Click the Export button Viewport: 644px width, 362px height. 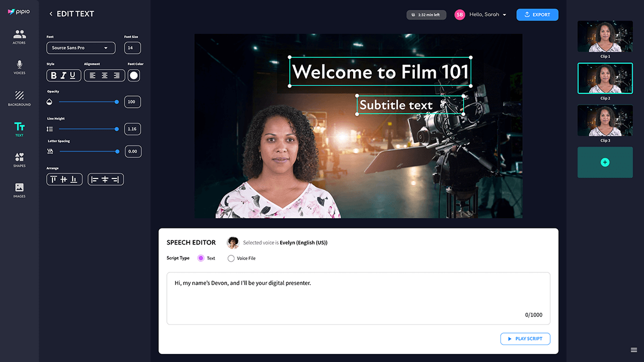coord(537,14)
